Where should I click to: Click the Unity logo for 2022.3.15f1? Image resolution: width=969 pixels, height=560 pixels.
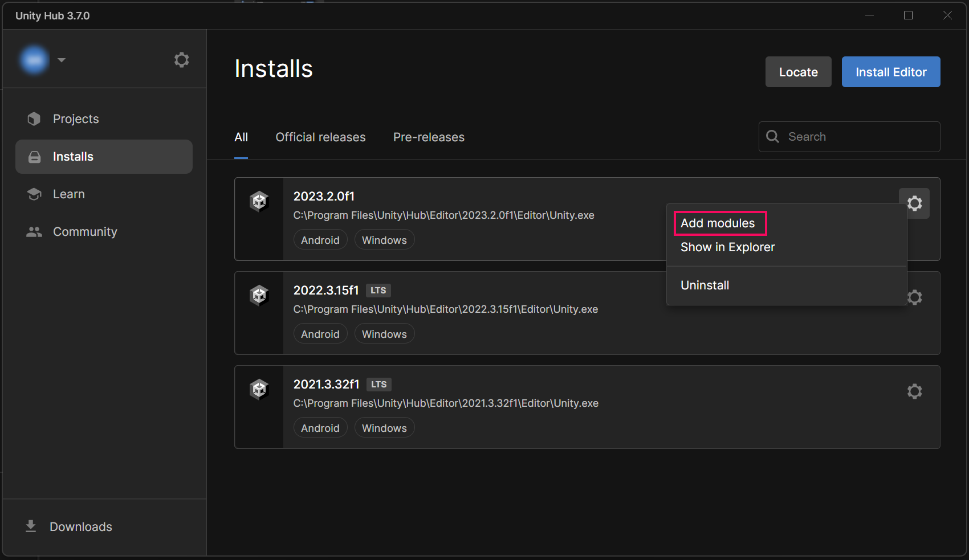click(259, 295)
